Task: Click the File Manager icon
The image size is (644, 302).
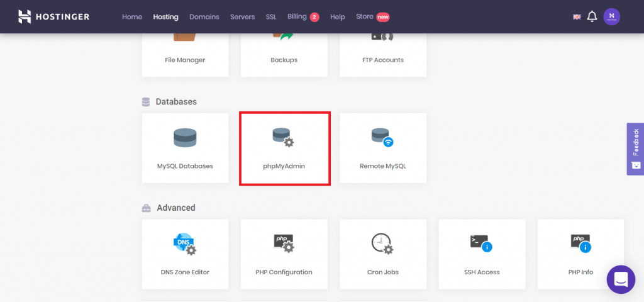Action: click(185, 37)
